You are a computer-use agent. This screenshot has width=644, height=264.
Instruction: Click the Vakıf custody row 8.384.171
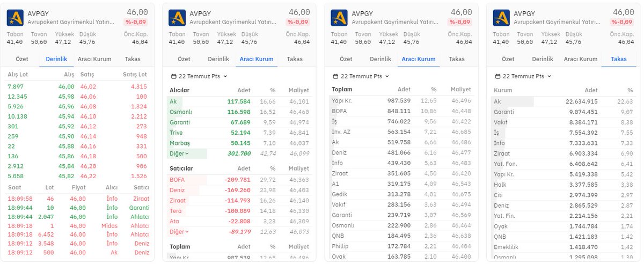(x=563, y=122)
